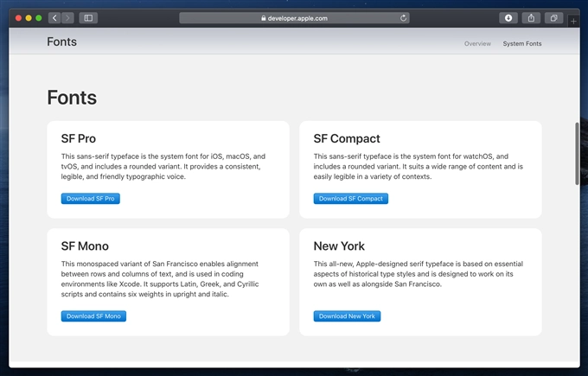Add a new tab with the plus icon
The height and width of the screenshot is (376, 588).
click(x=573, y=22)
